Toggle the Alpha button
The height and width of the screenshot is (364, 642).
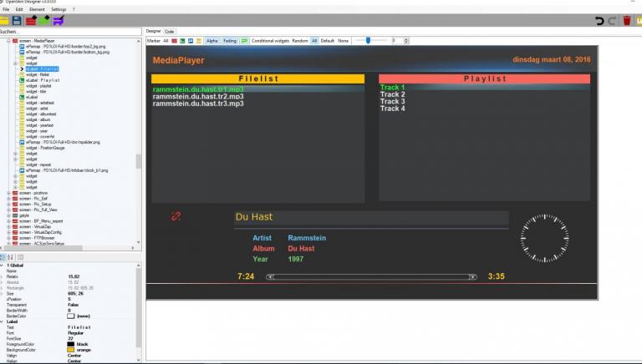(x=212, y=40)
